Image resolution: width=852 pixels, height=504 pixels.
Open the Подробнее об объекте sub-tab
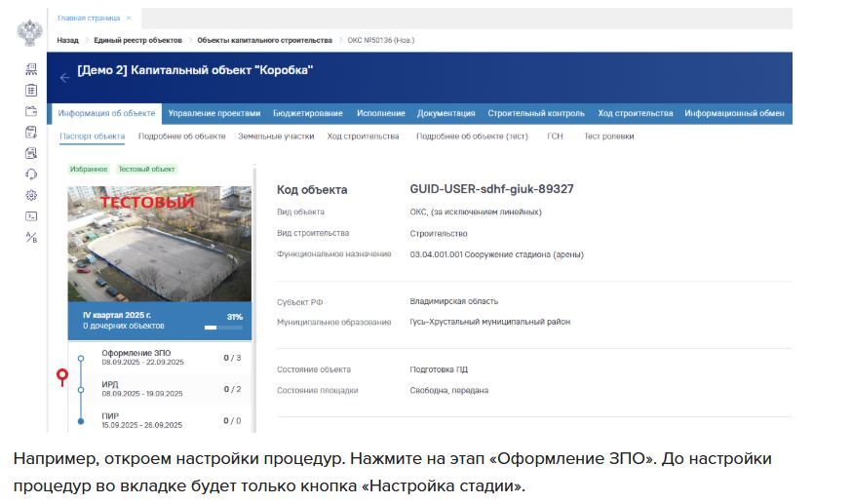pyautogui.click(x=181, y=136)
